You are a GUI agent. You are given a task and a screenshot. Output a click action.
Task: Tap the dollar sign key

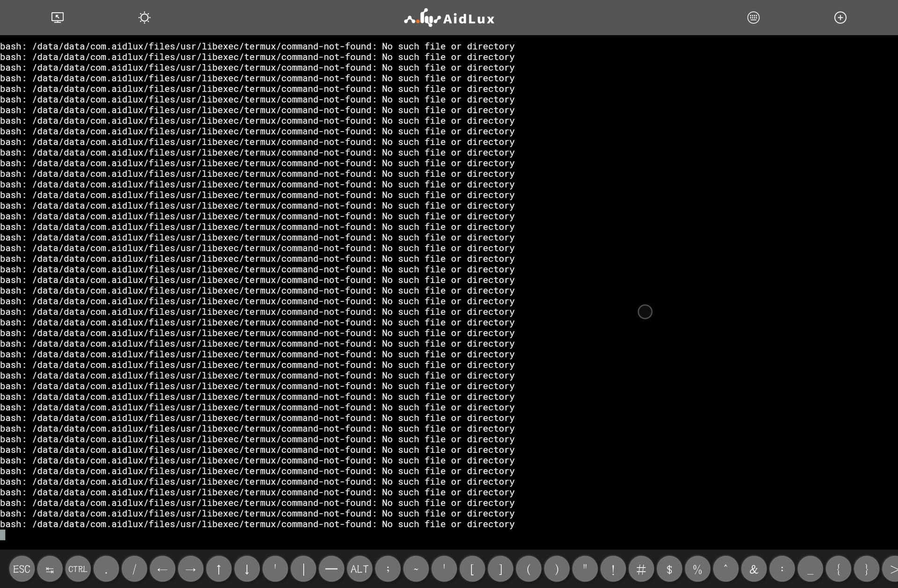pyautogui.click(x=669, y=569)
